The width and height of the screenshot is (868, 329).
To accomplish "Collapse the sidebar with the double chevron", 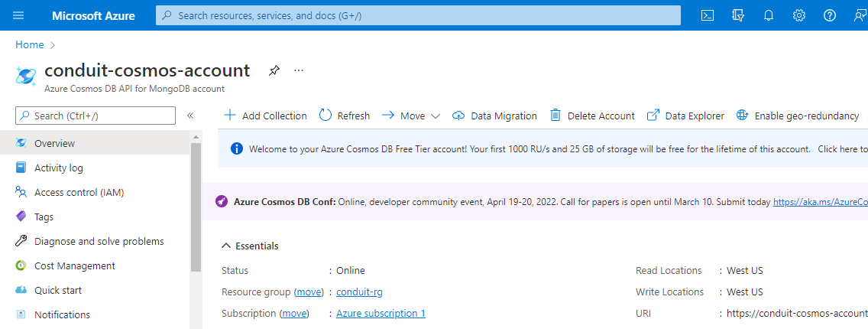I will coord(189,116).
